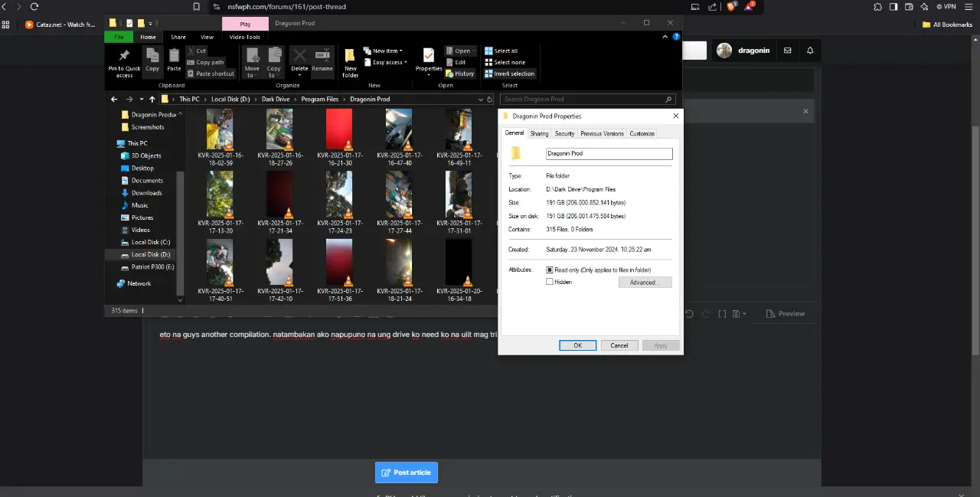Screen dimensions: 980x497
Task: Go back in File Explorer
Action: tap(114, 99)
